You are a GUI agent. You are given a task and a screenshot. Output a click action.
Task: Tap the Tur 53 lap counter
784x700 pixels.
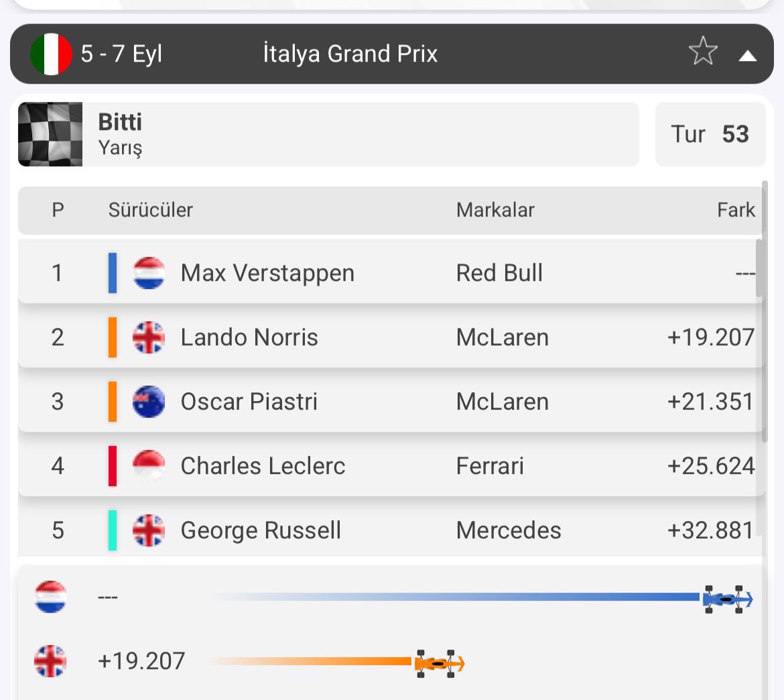(710, 134)
